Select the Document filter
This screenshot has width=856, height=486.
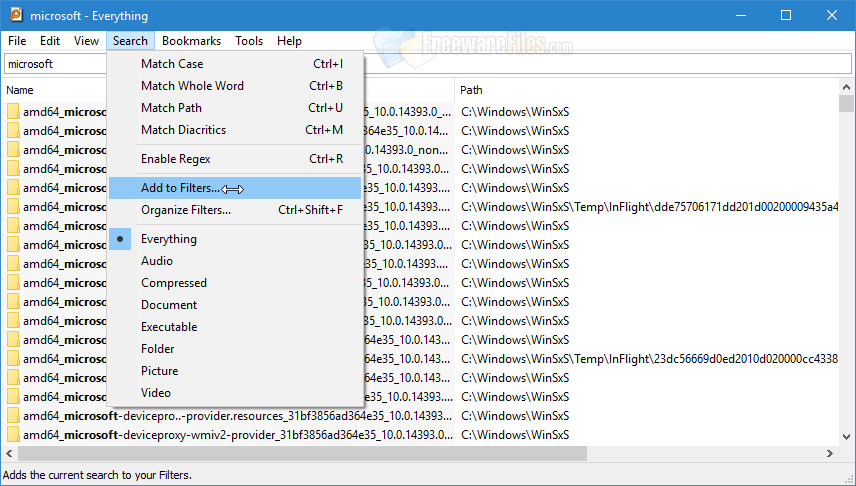(x=235, y=305)
